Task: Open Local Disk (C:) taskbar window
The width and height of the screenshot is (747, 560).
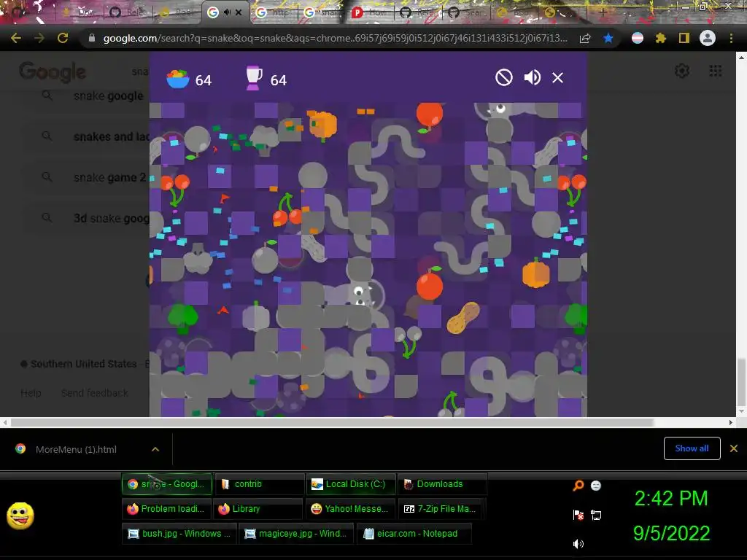Action: pos(350,484)
